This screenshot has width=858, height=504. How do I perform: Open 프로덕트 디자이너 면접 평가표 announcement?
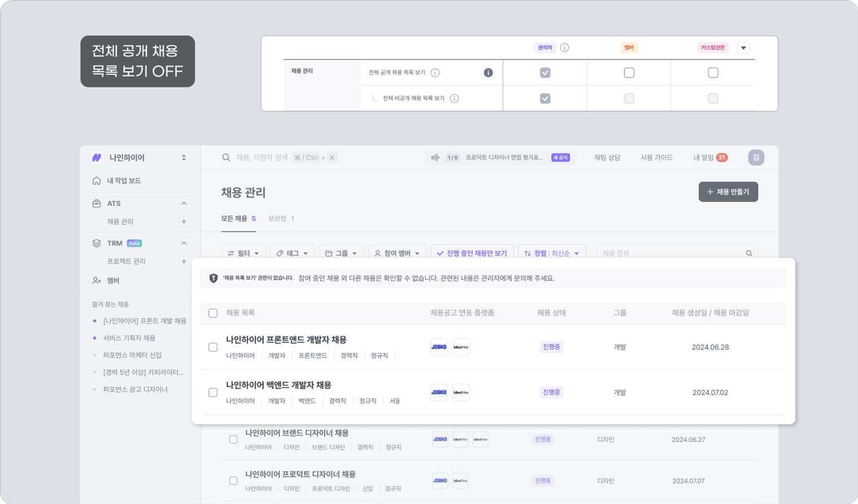(504, 157)
